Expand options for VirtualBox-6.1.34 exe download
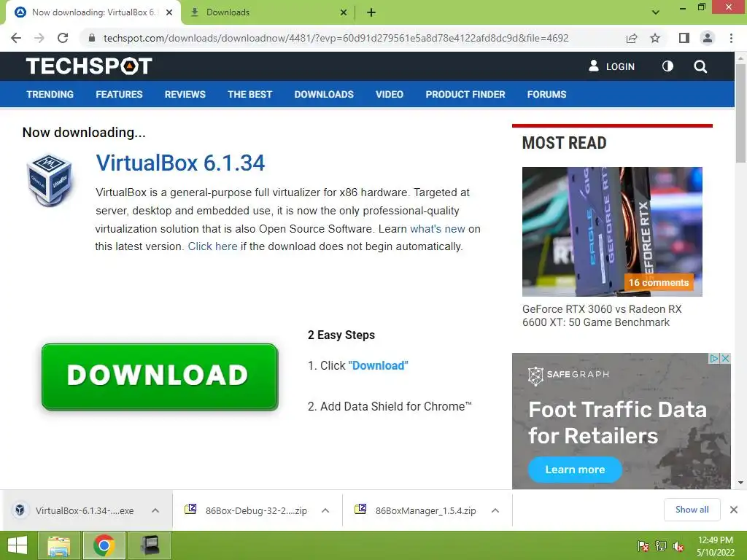The height and width of the screenshot is (560, 747). coord(155,510)
